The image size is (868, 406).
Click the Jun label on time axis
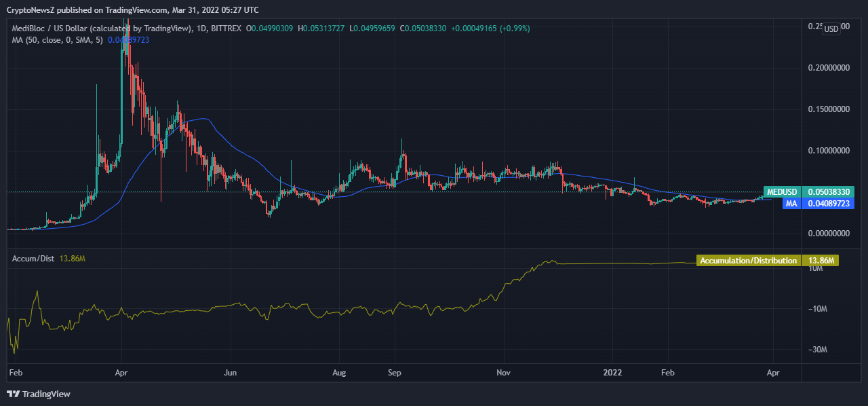(231, 373)
